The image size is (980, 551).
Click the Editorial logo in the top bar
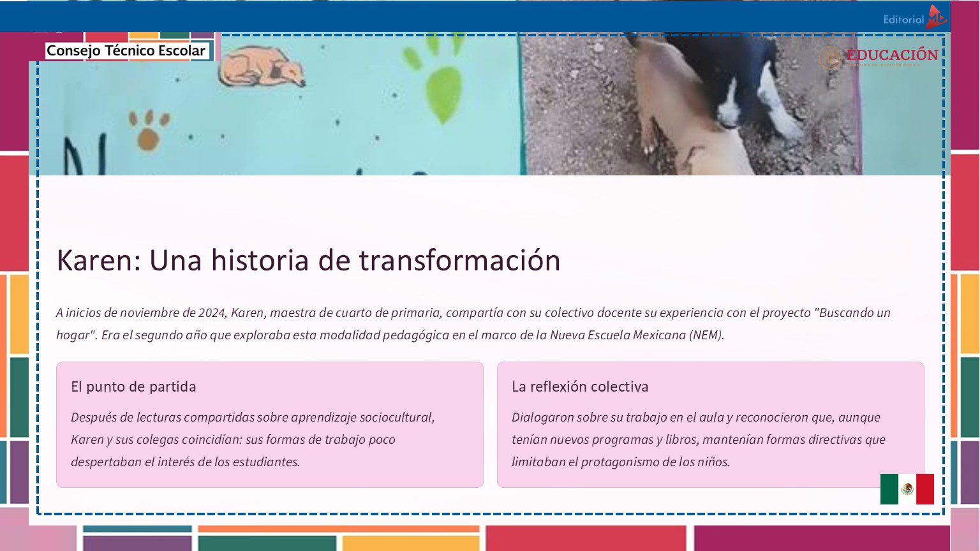914,18
